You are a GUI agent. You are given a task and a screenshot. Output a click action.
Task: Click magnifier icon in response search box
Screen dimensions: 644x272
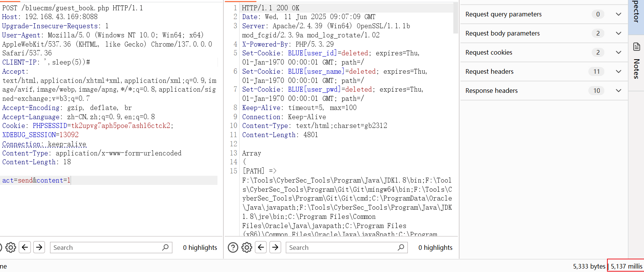click(401, 248)
